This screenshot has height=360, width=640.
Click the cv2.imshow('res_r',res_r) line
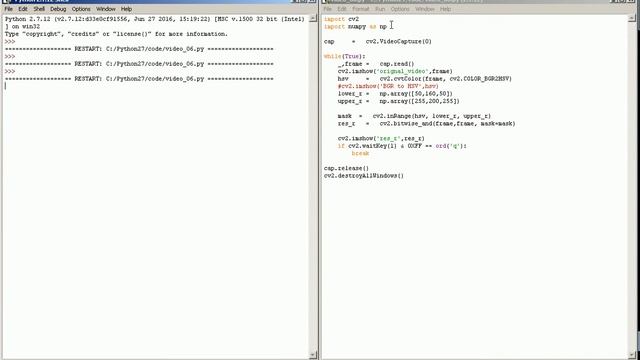pos(381,138)
